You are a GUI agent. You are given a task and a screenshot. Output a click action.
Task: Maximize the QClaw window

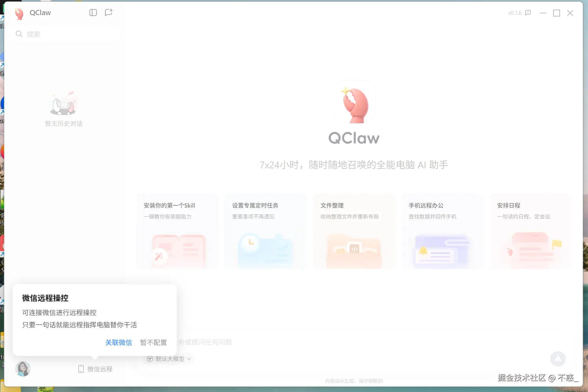[x=556, y=13]
